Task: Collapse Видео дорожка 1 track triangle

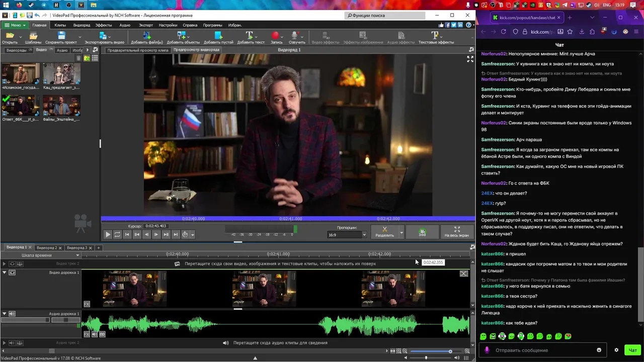Action: tap(4, 273)
